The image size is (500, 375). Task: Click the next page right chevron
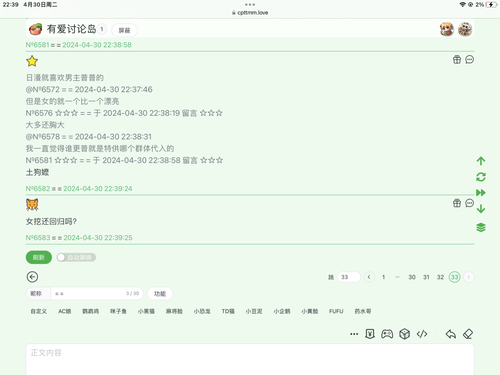tap(469, 277)
